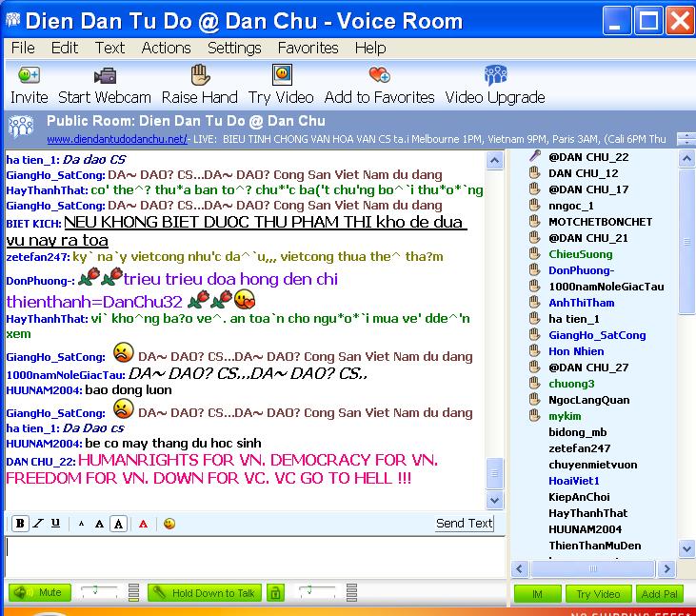
Task: Toggle bold text formatting
Action: coord(20,524)
